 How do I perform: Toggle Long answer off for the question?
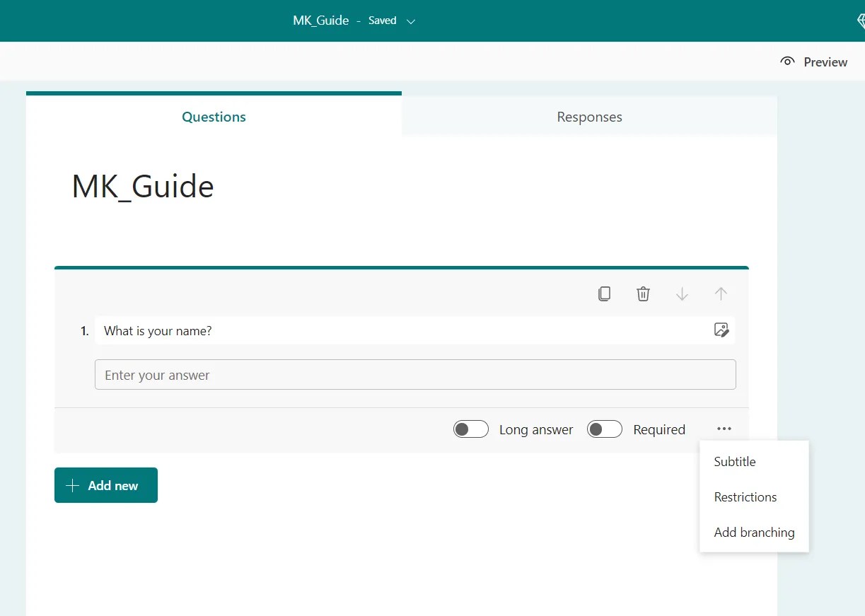pos(470,429)
